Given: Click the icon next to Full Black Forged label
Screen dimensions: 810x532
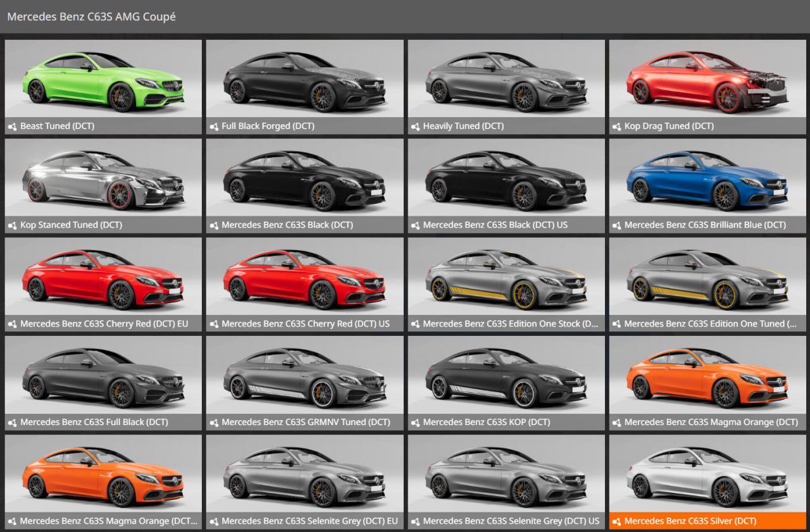Looking at the screenshot, I should pyautogui.click(x=213, y=127).
